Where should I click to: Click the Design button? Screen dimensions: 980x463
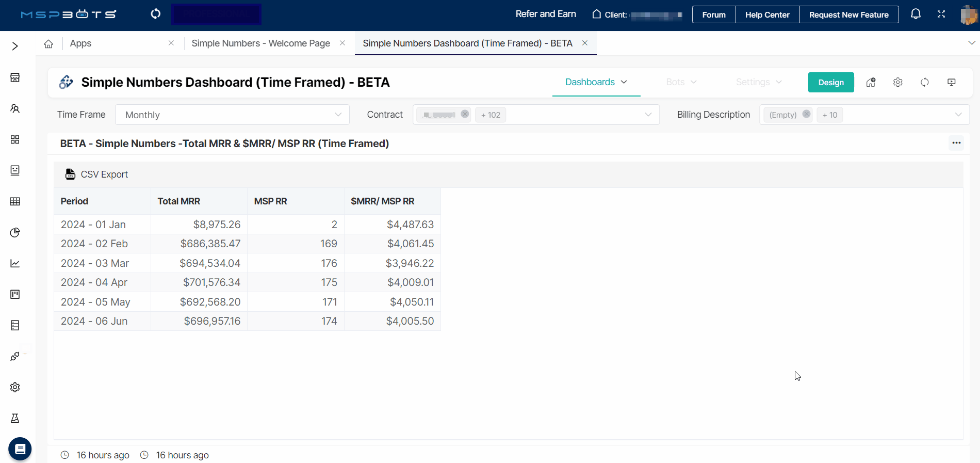point(830,83)
